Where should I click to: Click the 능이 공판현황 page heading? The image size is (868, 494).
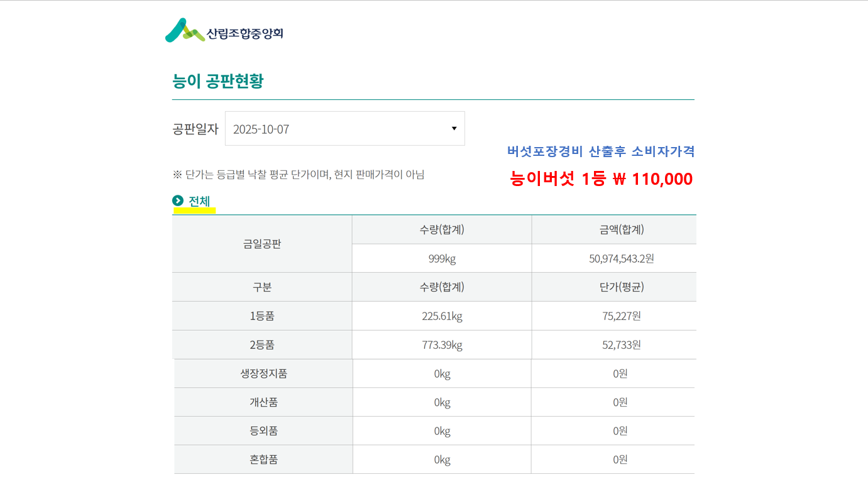(217, 81)
